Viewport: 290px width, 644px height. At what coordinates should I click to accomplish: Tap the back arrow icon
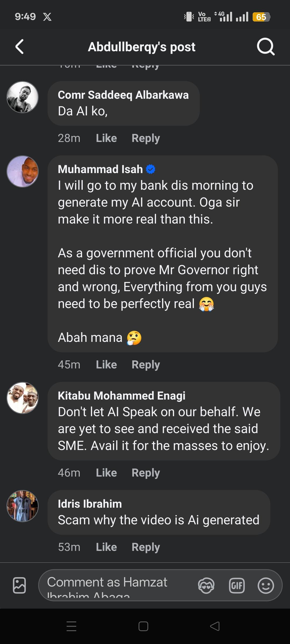tap(20, 47)
